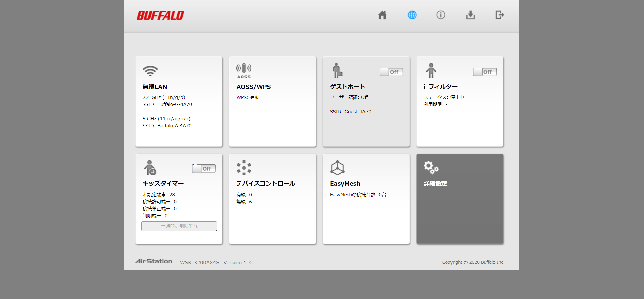The image size is (644, 299).
Task: Turn on the キッズタイマー switch
Action: pos(204,169)
